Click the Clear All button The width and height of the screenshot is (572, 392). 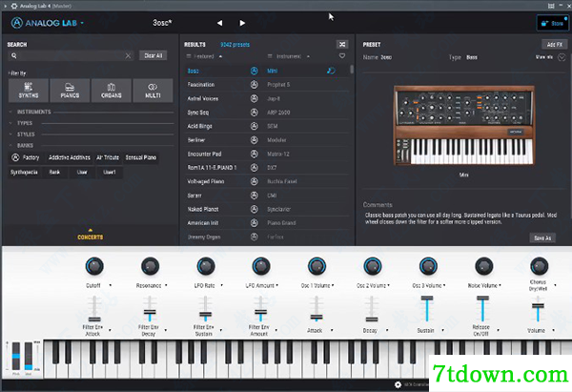(153, 55)
